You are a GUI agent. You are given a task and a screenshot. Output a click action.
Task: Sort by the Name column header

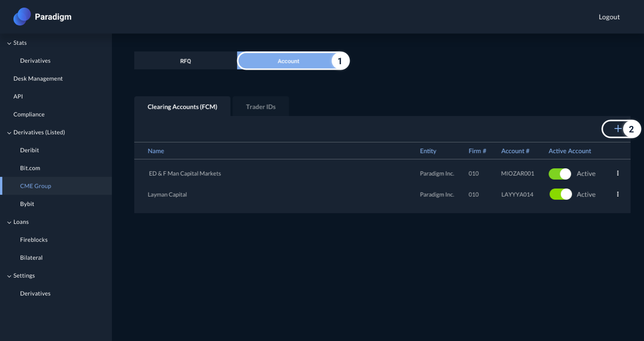tap(156, 151)
